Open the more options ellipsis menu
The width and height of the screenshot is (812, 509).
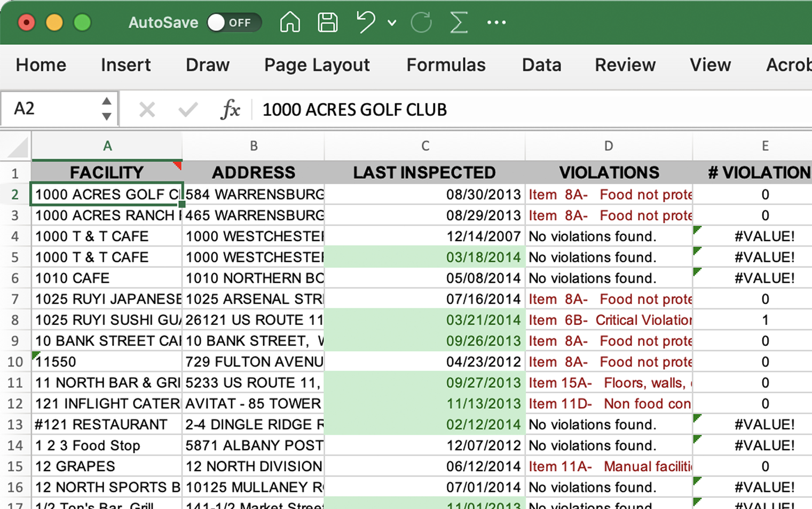(x=496, y=22)
